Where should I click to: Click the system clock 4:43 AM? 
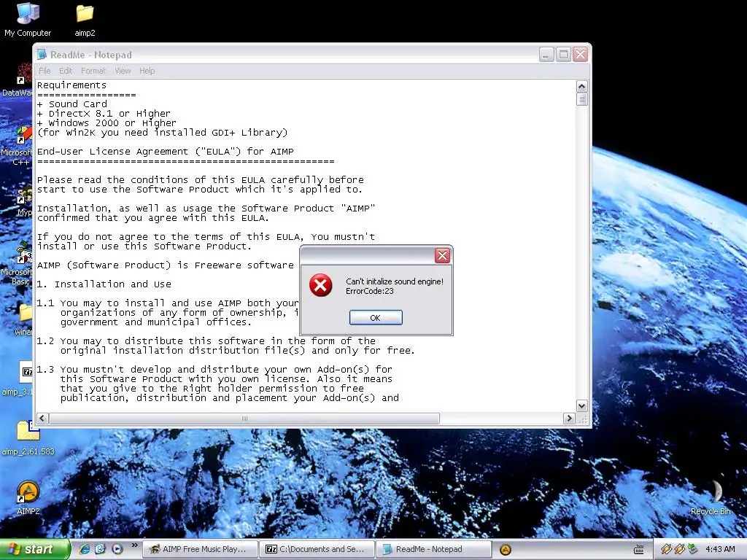pyautogui.click(x=720, y=550)
